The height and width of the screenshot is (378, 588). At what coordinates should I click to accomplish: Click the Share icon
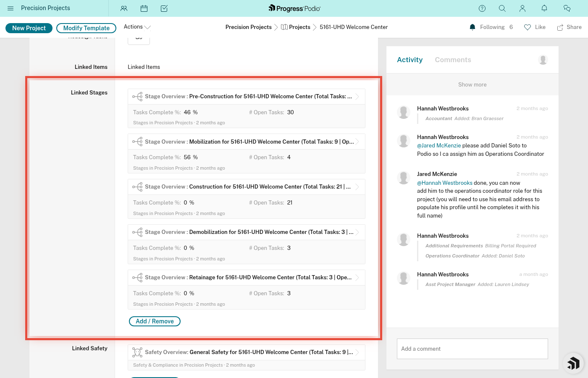560,27
